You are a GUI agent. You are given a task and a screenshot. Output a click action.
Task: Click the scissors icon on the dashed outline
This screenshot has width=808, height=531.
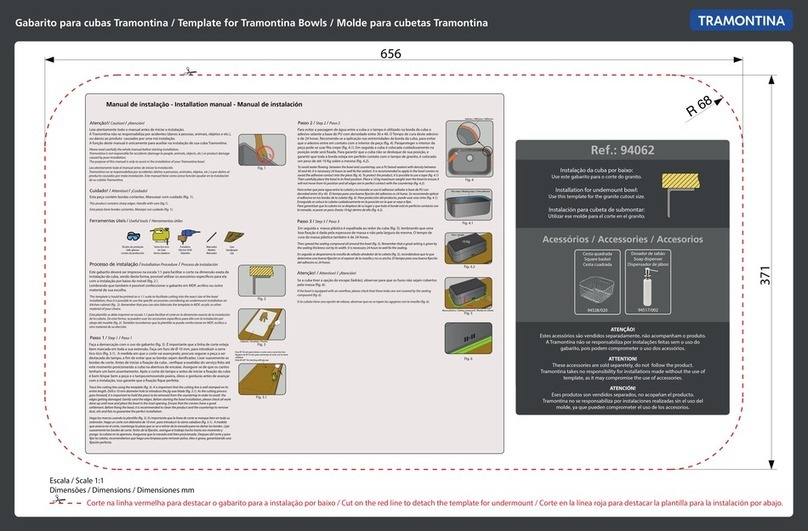(x=189, y=72)
